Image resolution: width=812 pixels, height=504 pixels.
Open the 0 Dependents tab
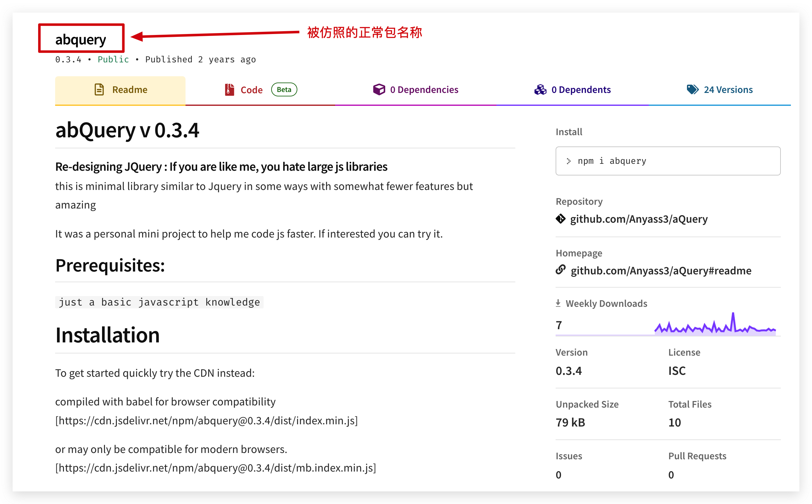tap(572, 90)
